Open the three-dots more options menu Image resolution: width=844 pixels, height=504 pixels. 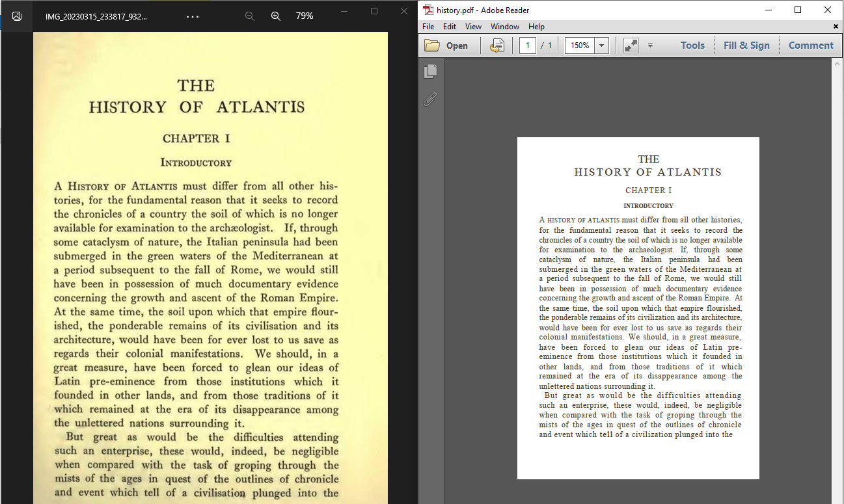pyautogui.click(x=193, y=16)
